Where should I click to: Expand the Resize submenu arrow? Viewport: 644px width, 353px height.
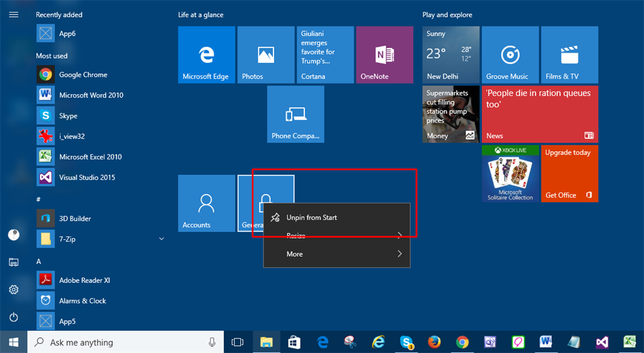tap(400, 236)
